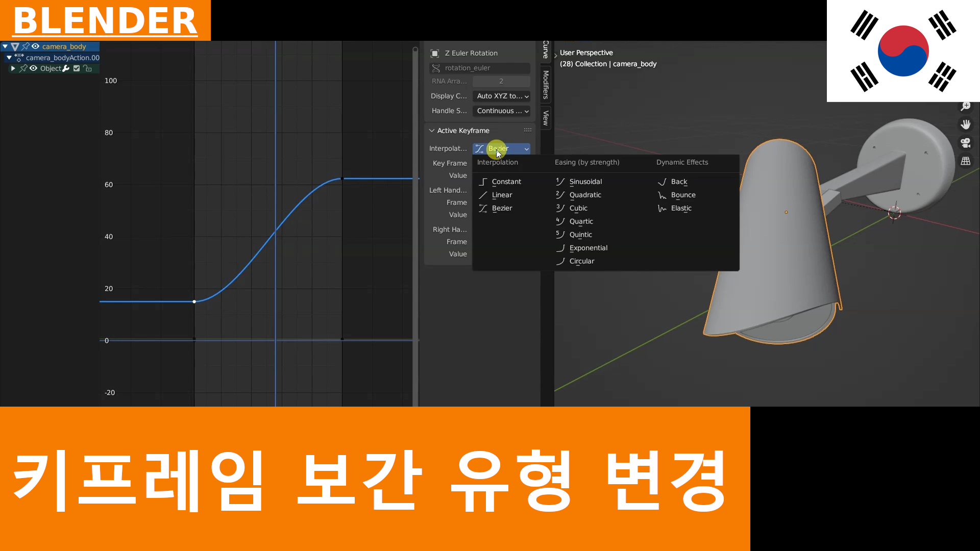The image size is (980, 551).
Task: Open the Handle Smoothing dropdown
Action: (501, 111)
